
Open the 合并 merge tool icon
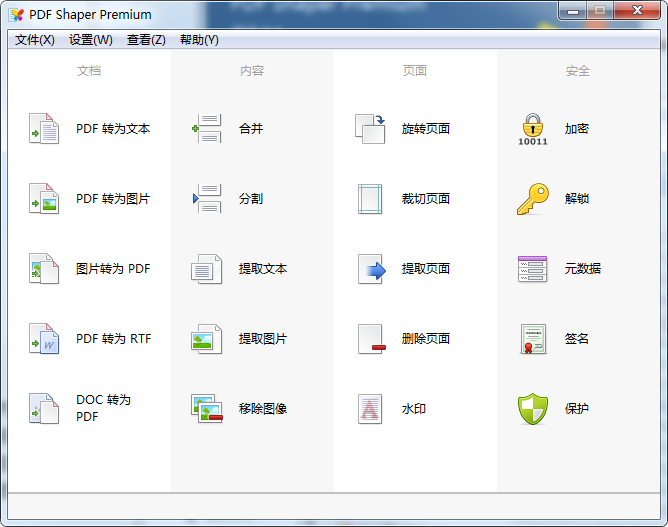(207, 129)
